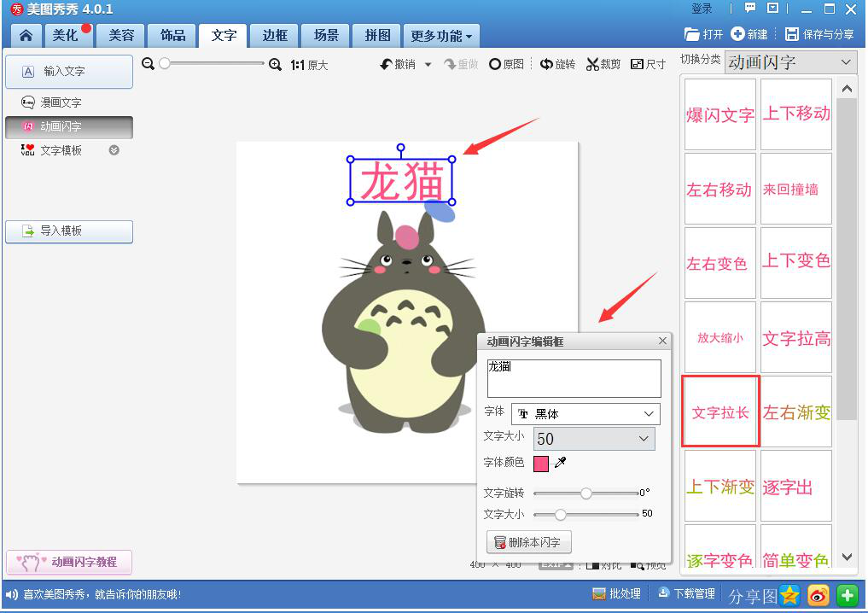Choose the 来回撞墙 effect

pos(796,190)
